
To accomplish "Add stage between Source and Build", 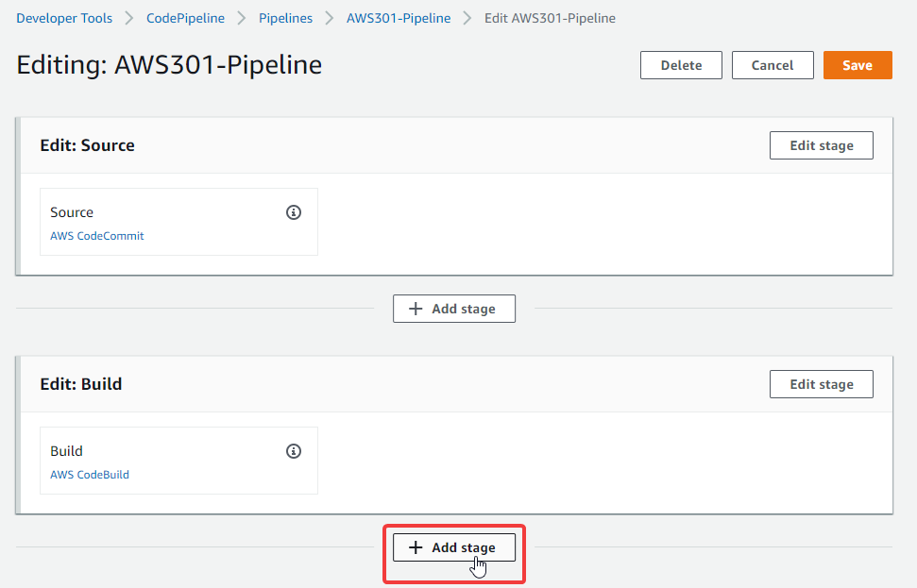I will point(454,309).
